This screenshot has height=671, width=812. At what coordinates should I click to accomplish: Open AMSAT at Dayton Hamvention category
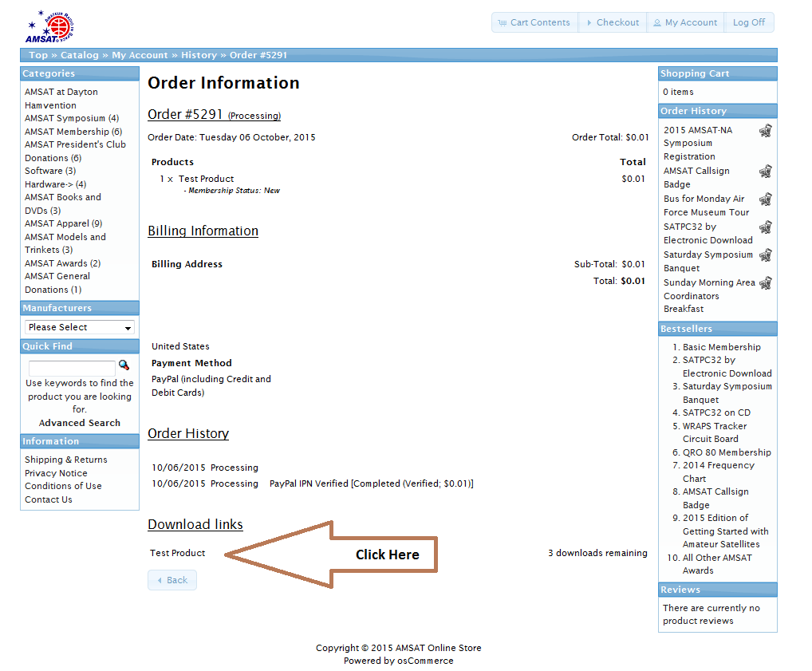(61, 98)
